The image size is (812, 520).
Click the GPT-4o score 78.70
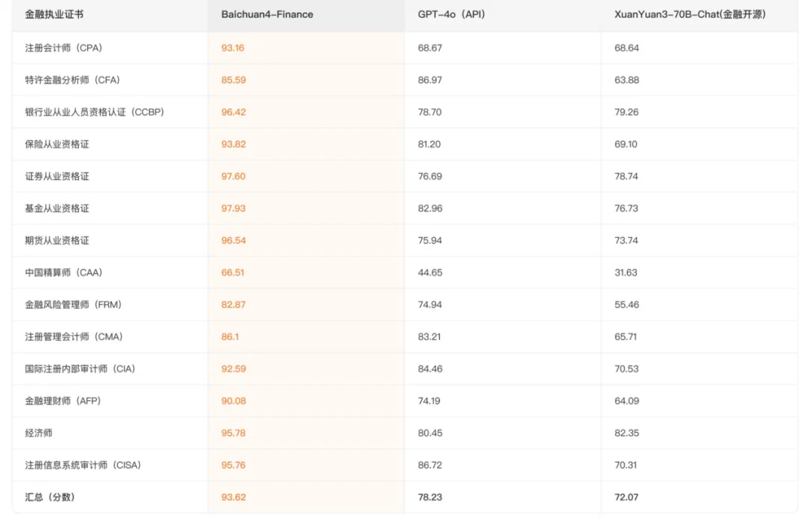click(430, 112)
